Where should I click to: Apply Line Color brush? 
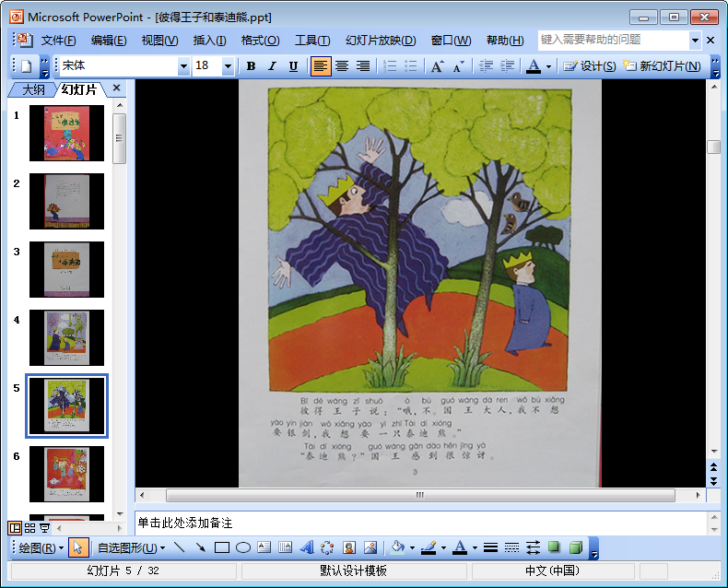[x=429, y=548]
